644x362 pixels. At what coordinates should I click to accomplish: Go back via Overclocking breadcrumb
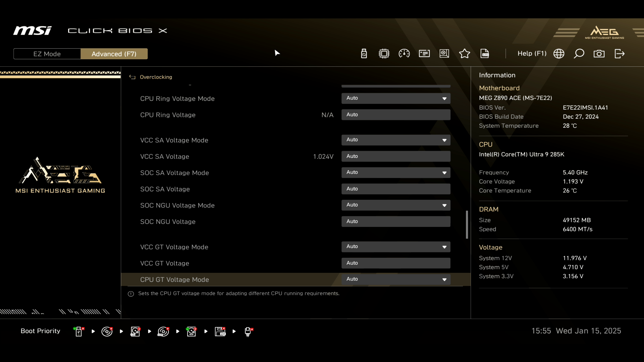(156, 77)
